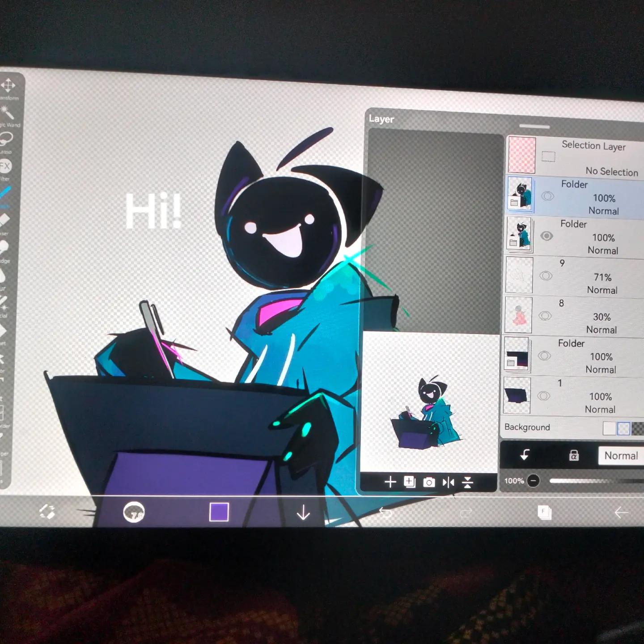Hide the Folder layer above layer 9

(x=547, y=236)
